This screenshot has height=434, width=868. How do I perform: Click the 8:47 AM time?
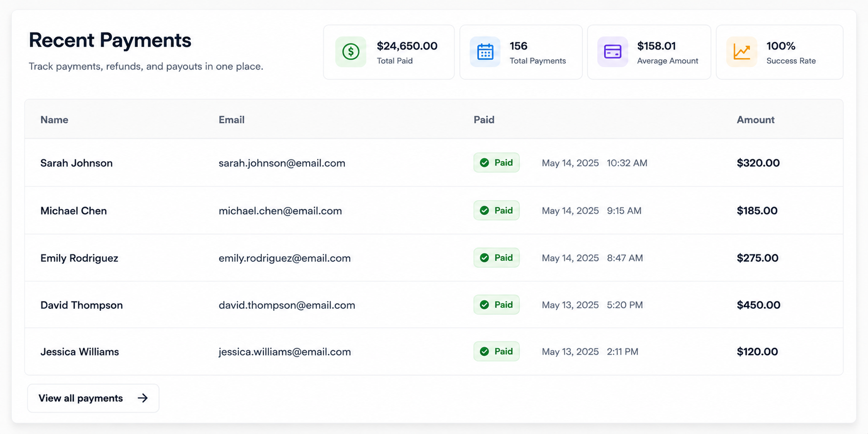click(x=625, y=258)
